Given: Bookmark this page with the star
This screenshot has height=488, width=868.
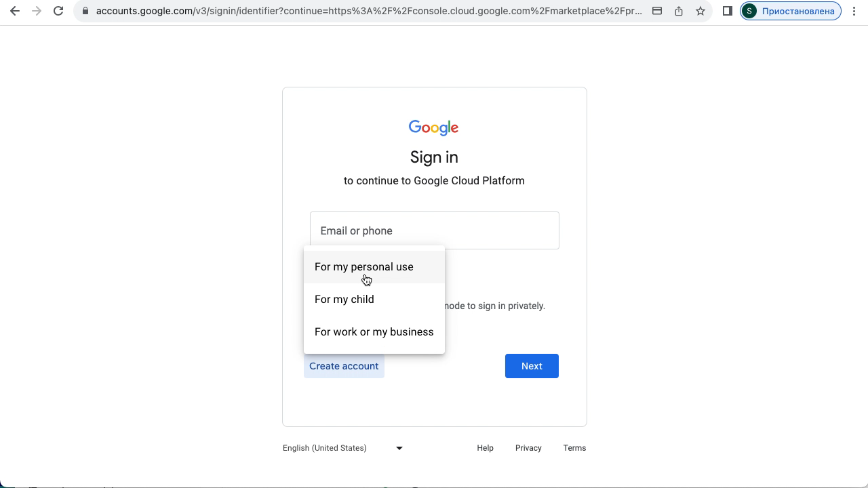Looking at the screenshot, I should pyautogui.click(x=701, y=11).
